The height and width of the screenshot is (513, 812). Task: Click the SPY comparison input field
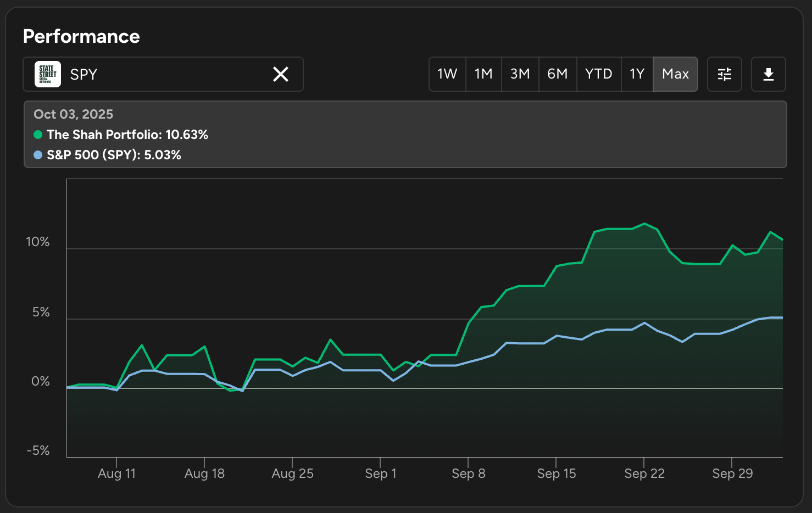[163, 74]
